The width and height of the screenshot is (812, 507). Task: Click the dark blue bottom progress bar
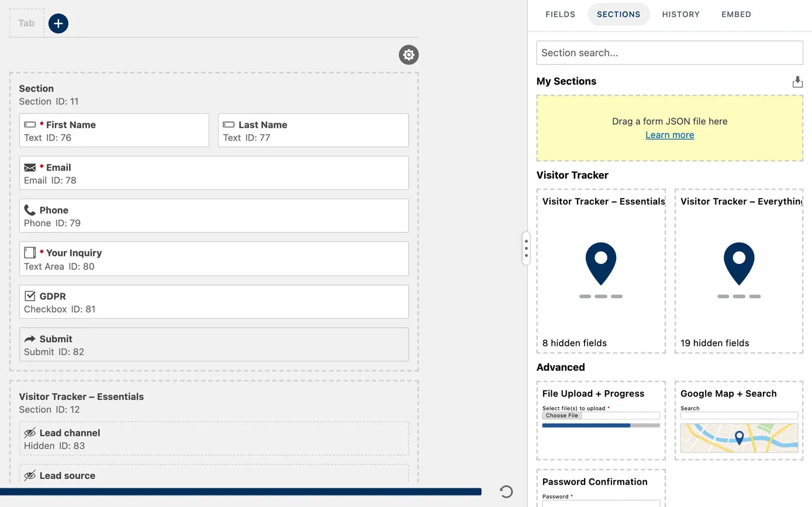click(x=241, y=492)
